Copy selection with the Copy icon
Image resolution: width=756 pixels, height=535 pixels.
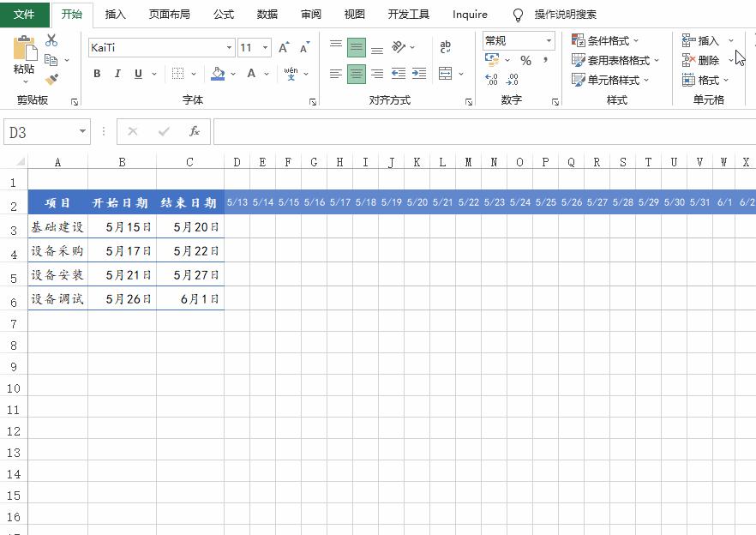(x=50, y=60)
